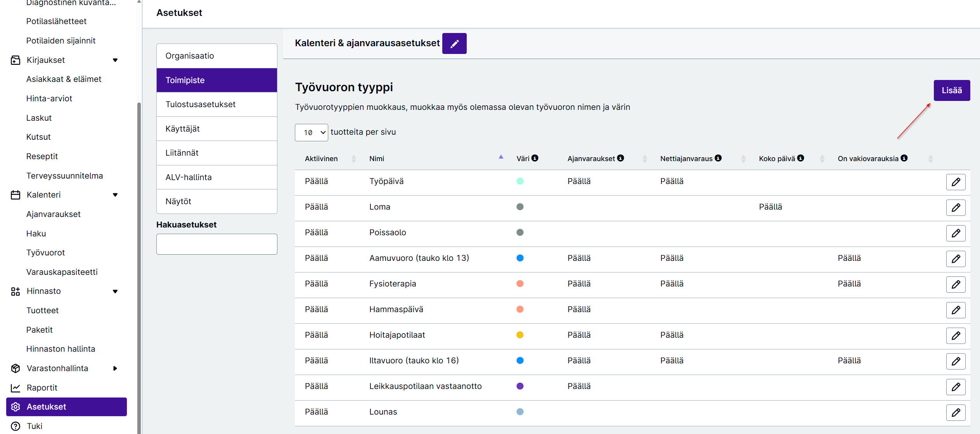Open the items per page dropdown

coord(311,132)
